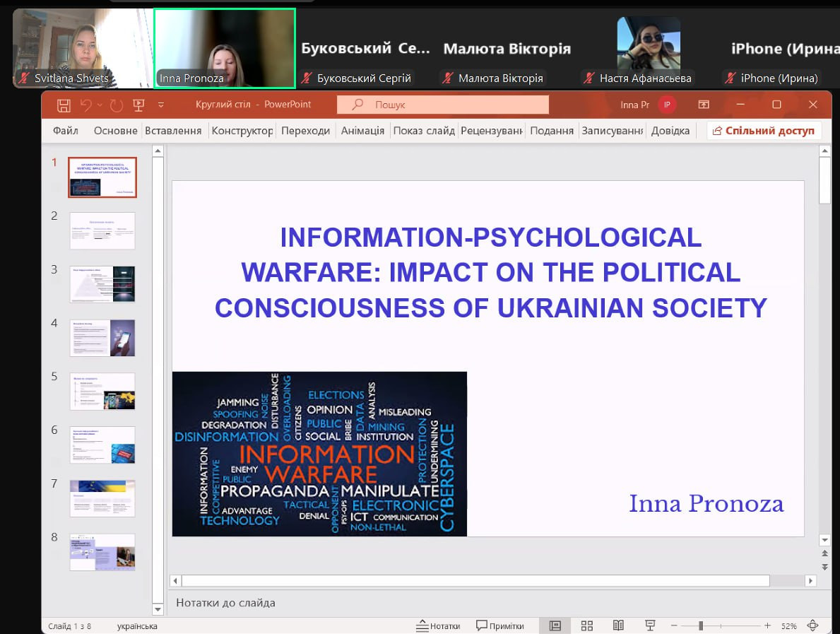Click the 52% zoom level button
The height and width of the screenshot is (634, 840).
click(788, 626)
